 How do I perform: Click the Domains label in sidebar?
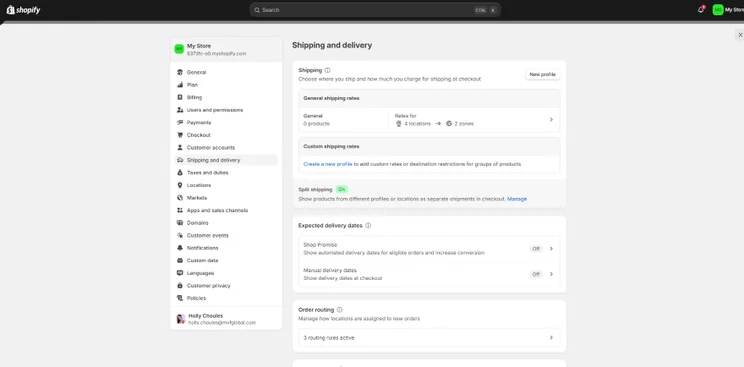[x=197, y=223]
